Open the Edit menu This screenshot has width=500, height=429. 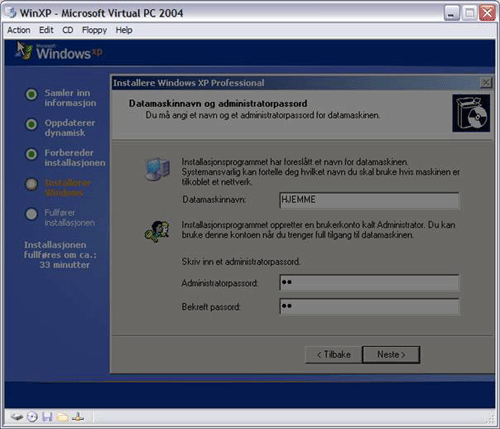(46, 30)
